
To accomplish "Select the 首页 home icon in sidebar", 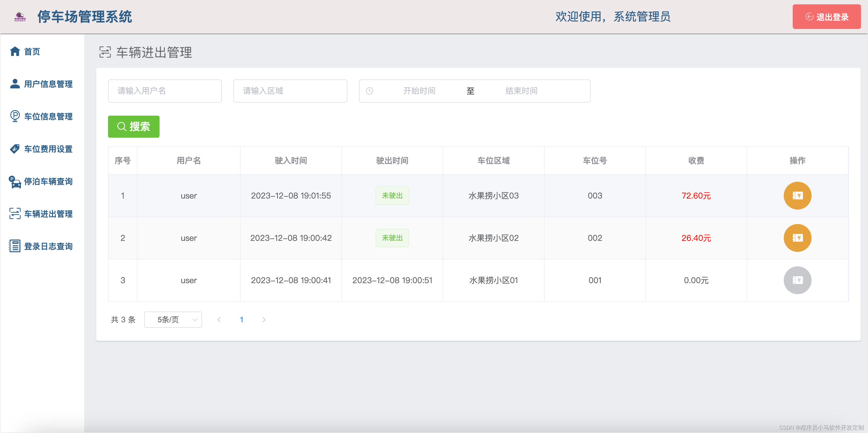I will 15,51.
